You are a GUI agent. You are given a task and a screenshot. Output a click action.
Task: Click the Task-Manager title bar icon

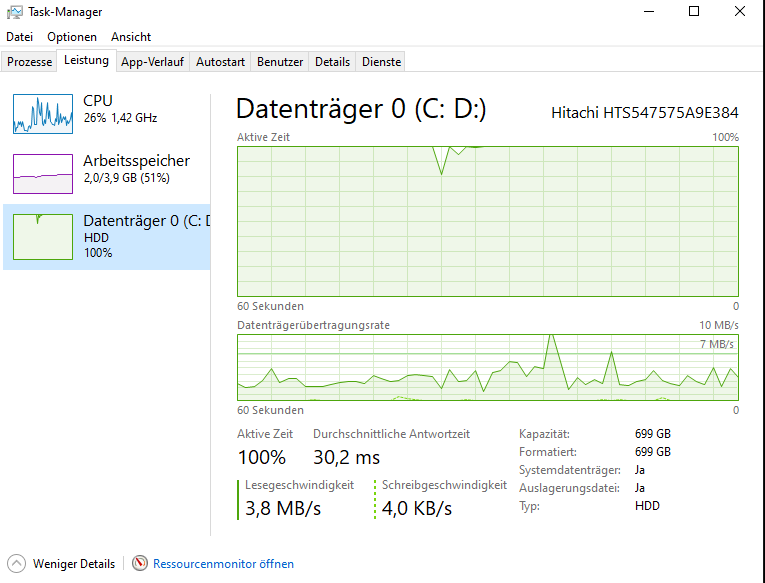14,12
